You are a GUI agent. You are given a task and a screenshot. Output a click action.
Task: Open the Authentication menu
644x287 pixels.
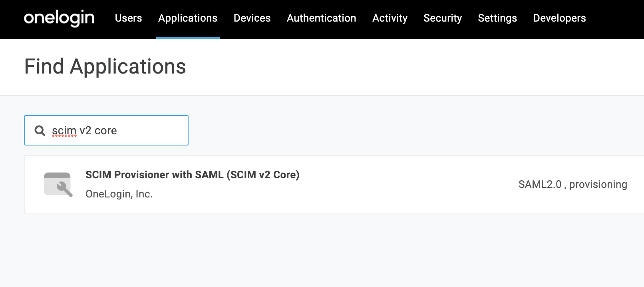pyautogui.click(x=322, y=18)
